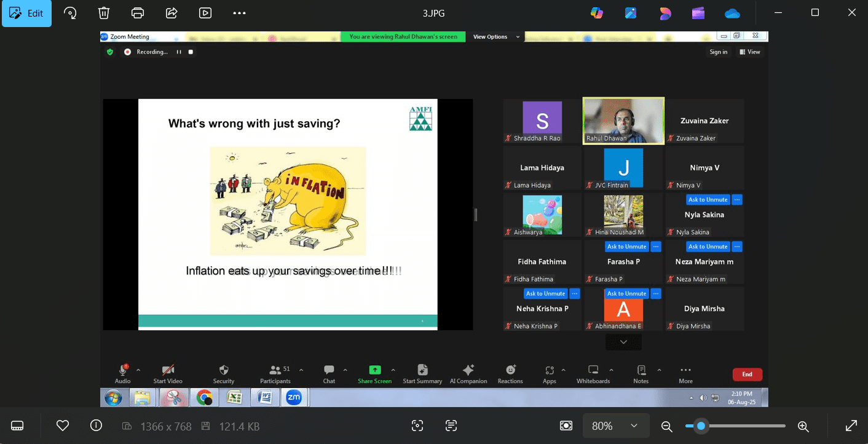Open the three-dot See more menu

click(x=239, y=13)
